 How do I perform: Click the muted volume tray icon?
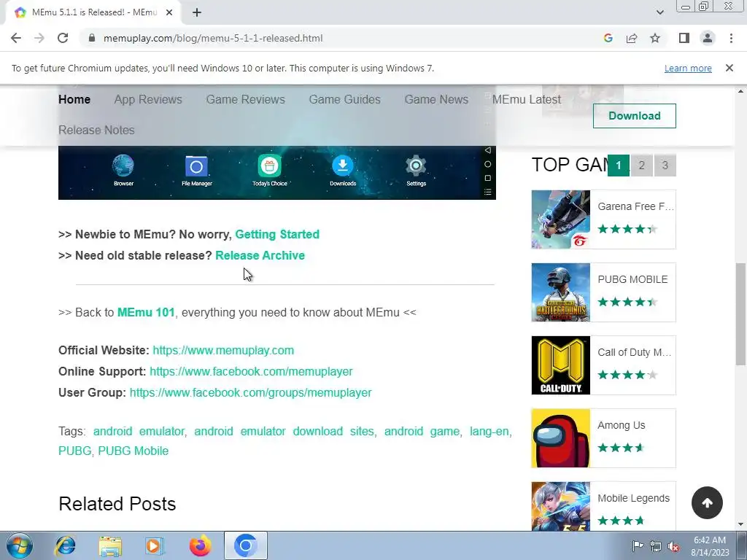click(673, 545)
